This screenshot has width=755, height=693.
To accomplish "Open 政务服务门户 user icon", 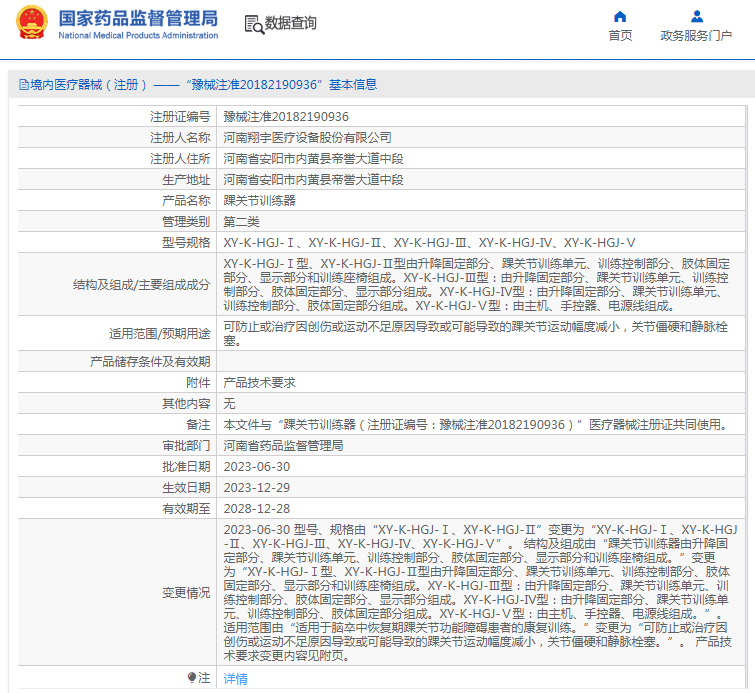I will tap(697, 17).
